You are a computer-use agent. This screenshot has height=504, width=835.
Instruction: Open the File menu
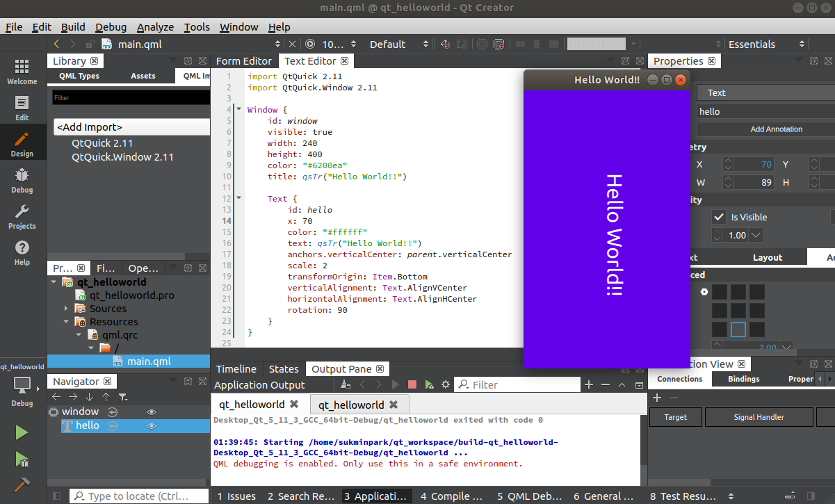[14, 27]
